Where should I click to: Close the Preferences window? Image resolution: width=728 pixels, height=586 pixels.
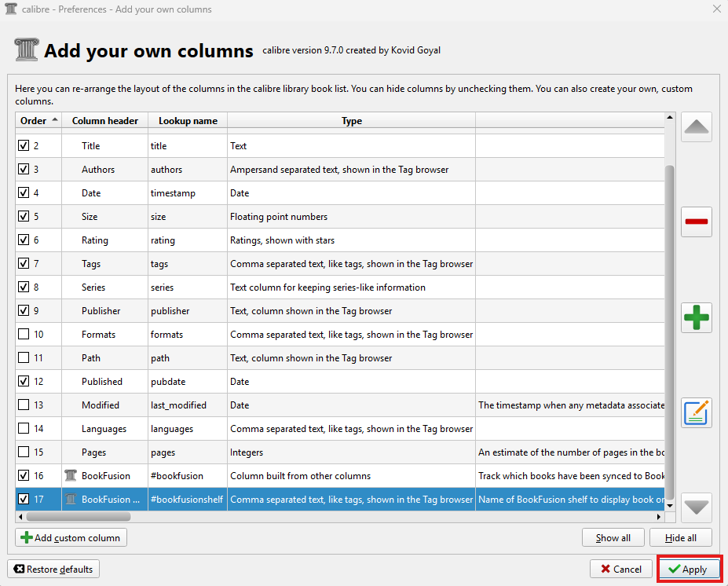click(x=717, y=9)
